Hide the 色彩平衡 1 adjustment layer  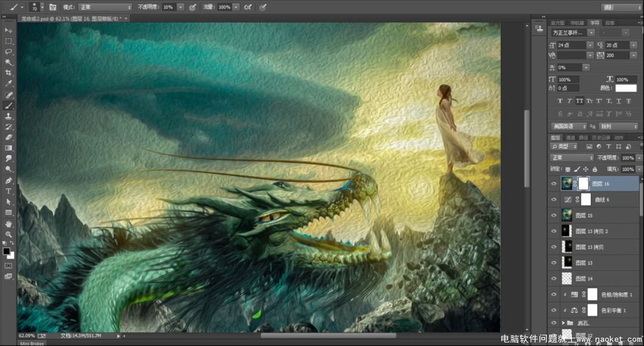[553, 310]
